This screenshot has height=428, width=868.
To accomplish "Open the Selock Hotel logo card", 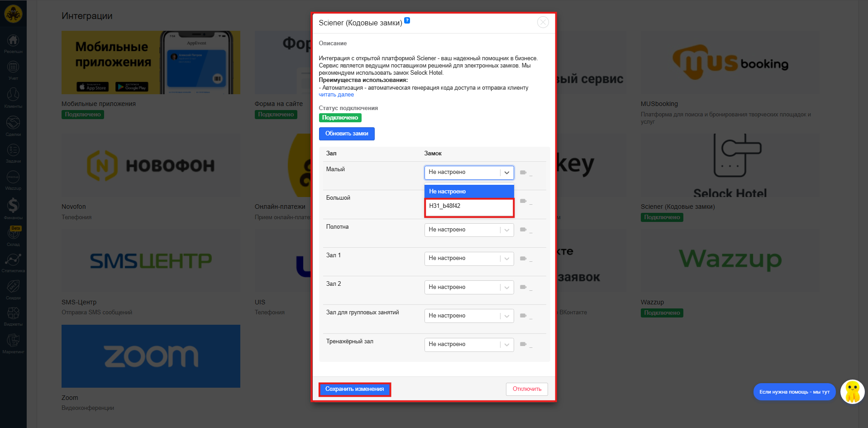I will pos(730,165).
